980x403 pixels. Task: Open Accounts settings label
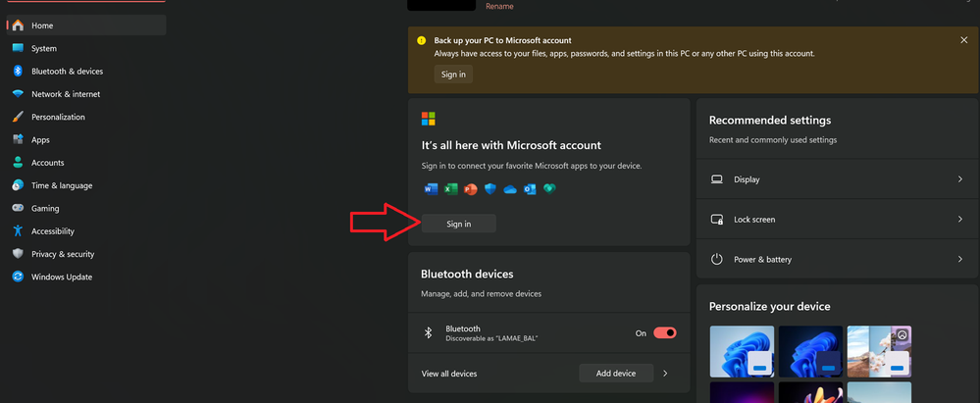point(47,163)
